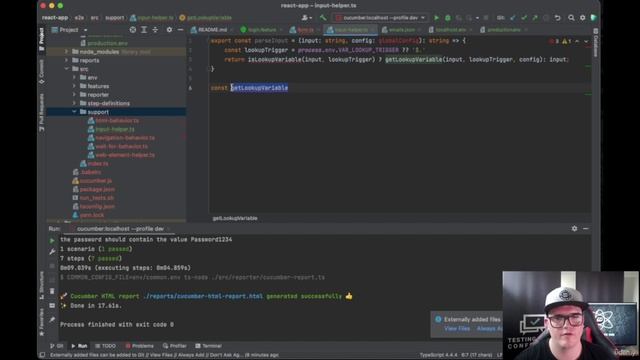Select yarn.lock in project tree

pos(92,215)
